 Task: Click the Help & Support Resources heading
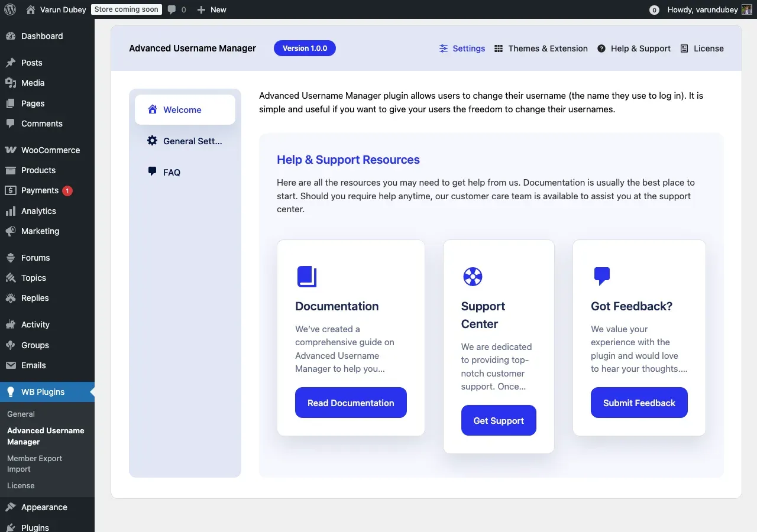point(348,160)
